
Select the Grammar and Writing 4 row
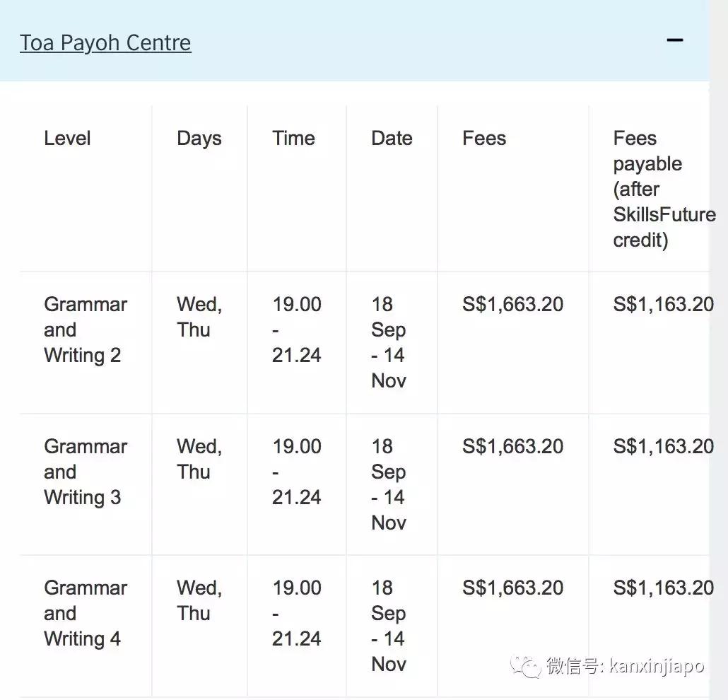pos(85,613)
